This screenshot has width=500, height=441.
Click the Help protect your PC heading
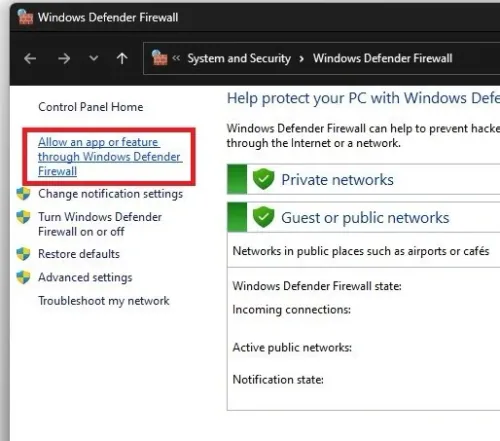[363, 98]
